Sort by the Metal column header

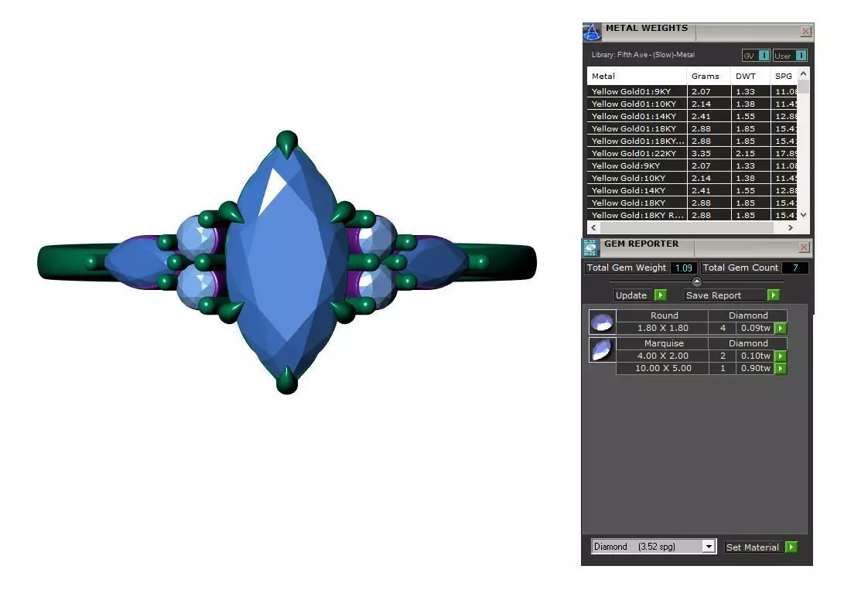(x=637, y=77)
